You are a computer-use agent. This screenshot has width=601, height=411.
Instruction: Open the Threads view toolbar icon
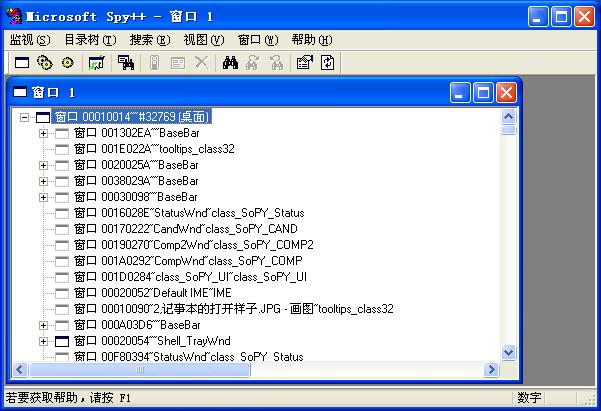tap(67, 62)
